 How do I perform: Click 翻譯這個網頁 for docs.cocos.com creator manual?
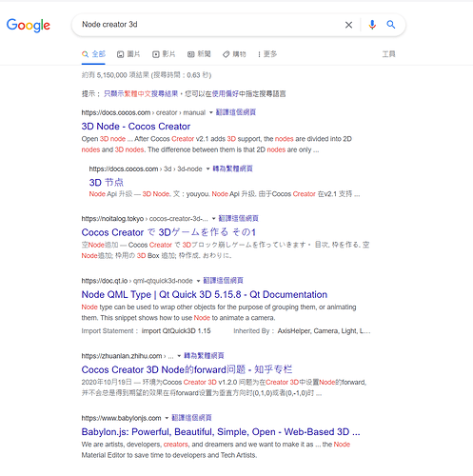tap(236, 112)
